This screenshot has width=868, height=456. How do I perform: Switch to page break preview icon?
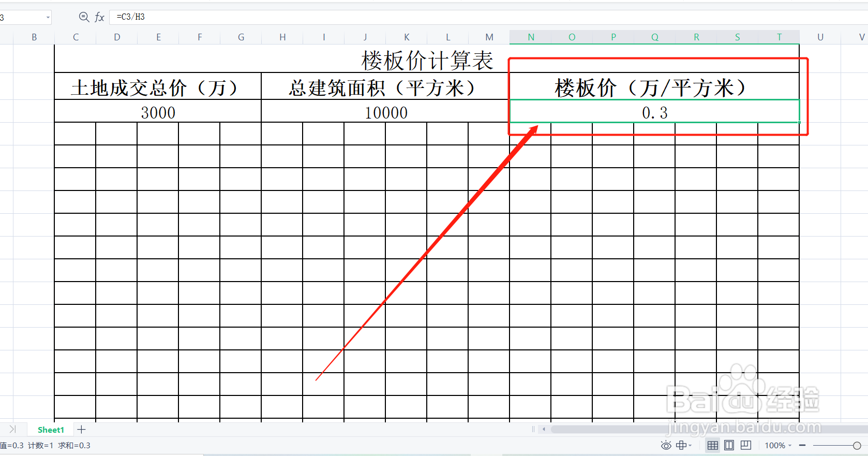coord(746,445)
